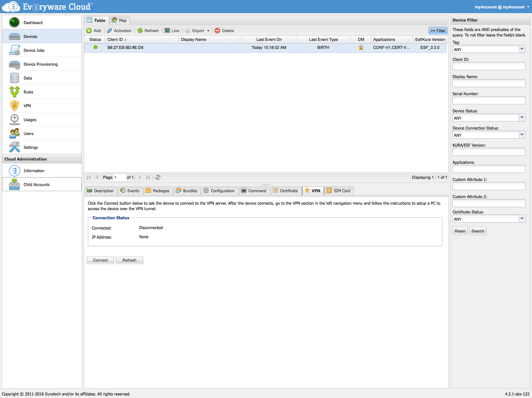Open the Child Accounts hierarchy icon

(15, 185)
